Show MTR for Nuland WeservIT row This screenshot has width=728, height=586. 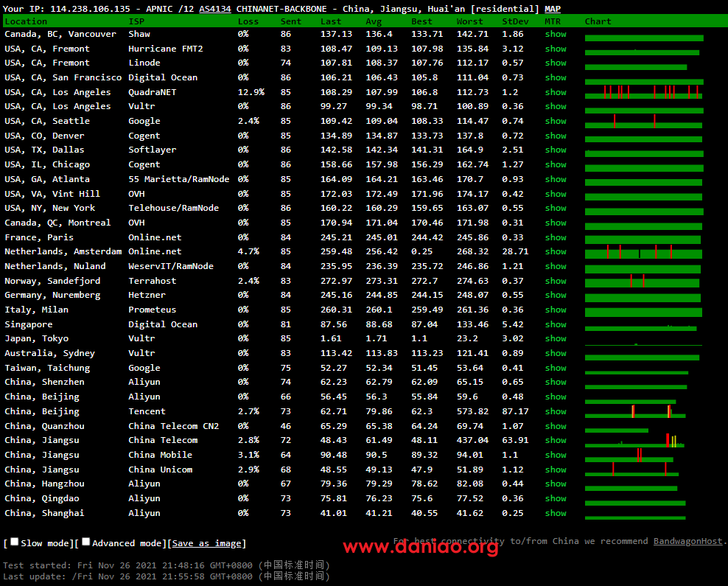point(556,267)
